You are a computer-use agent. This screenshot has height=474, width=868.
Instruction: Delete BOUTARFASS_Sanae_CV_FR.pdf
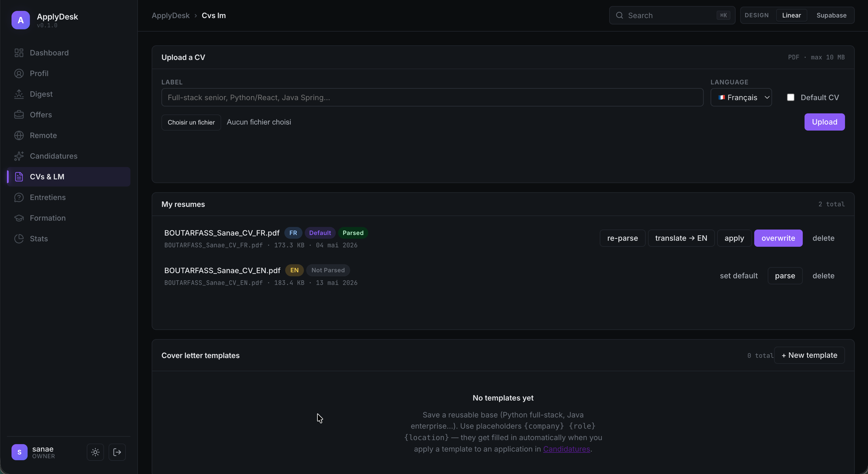pos(823,238)
